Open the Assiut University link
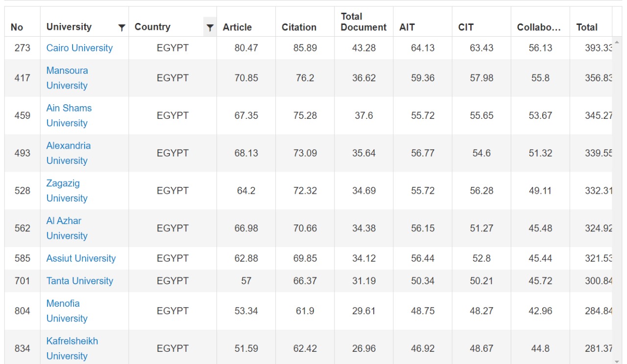 click(81, 258)
